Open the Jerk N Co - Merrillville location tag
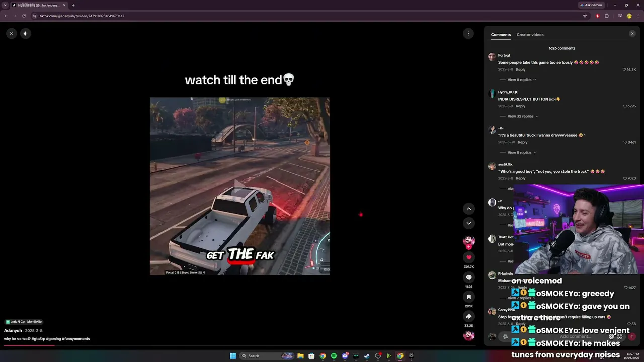644x362 pixels. click(24, 322)
